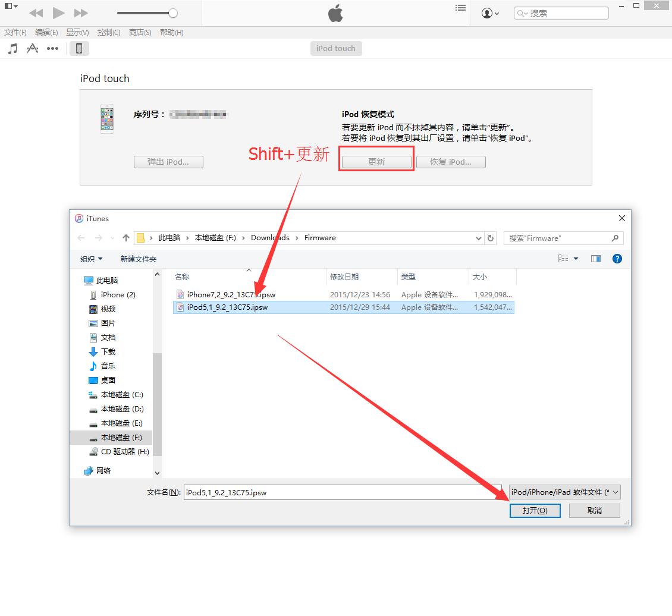Select file iPhone7,2_9.2_13C75.ipsw
Screen dimensions: 672x616
pyautogui.click(x=344, y=295)
